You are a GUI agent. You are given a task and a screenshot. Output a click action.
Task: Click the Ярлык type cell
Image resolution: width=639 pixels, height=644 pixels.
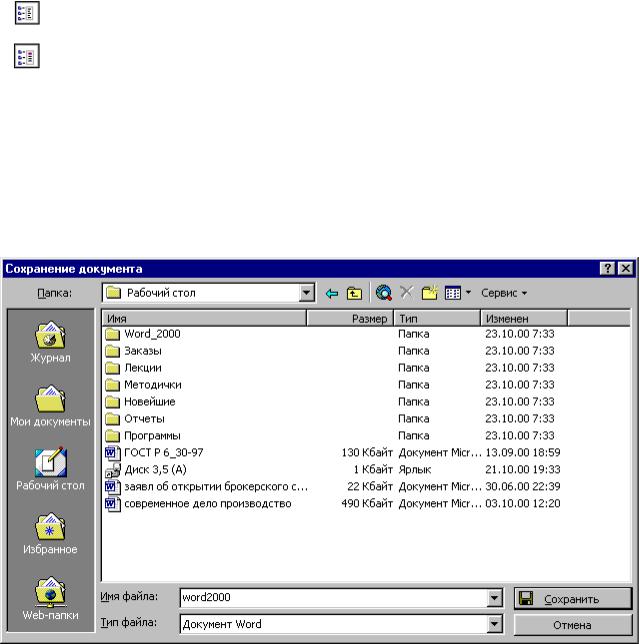415,469
